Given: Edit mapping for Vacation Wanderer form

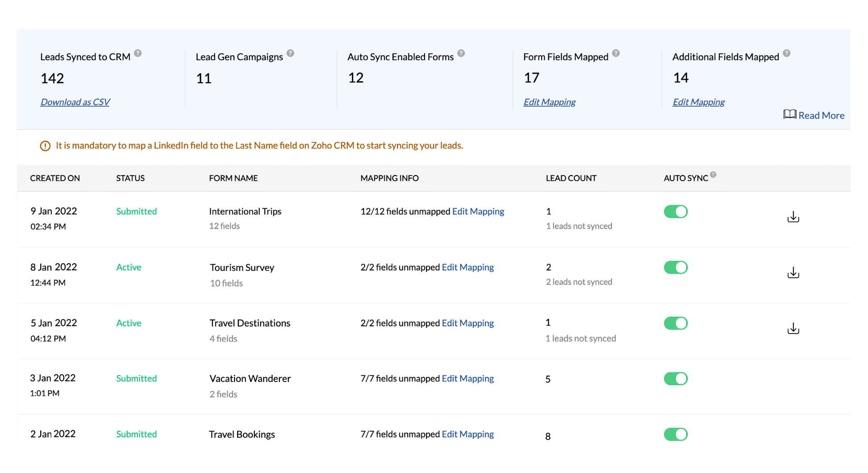Looking at the screenshot, I should coord(467,378).
